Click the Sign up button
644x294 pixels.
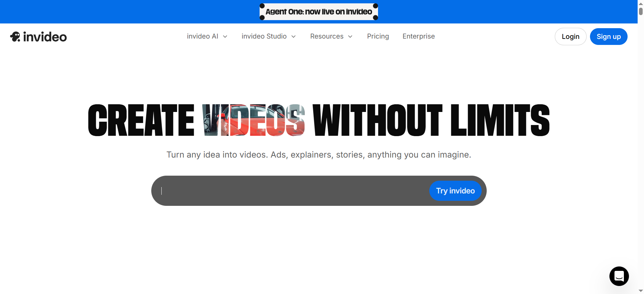[608, 37]
